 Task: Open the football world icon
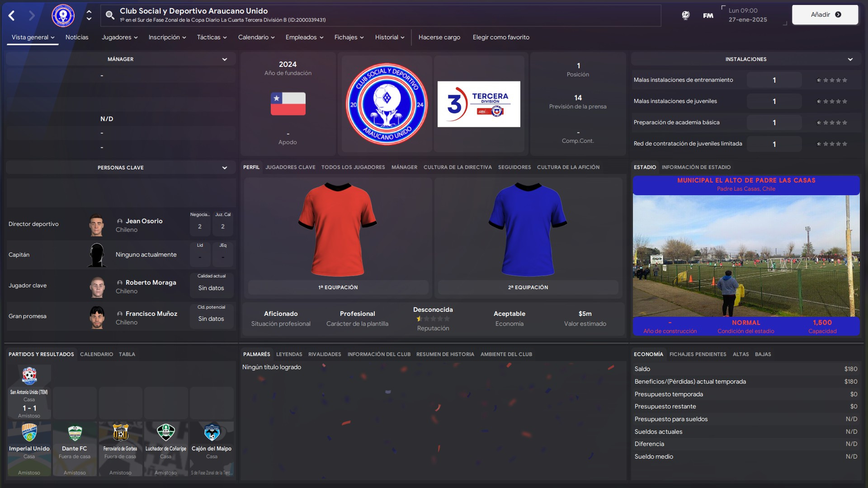pyautogui.click(x=686, y=15)
